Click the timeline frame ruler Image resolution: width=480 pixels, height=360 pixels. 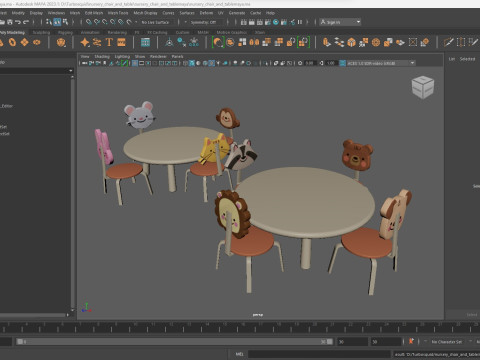240,327
